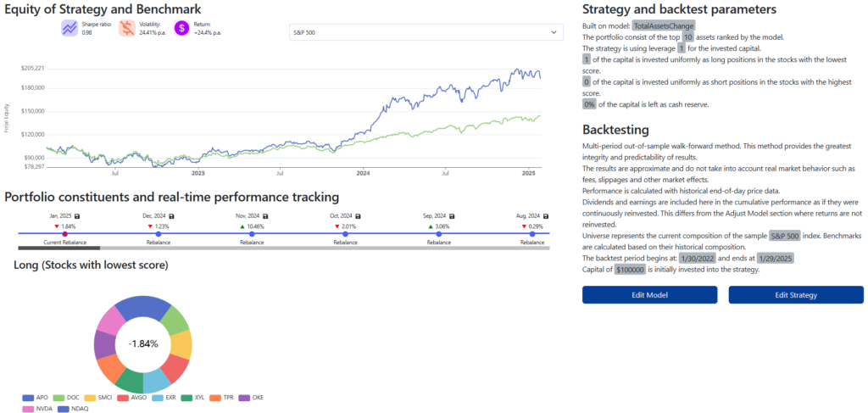Click the Return dollar icon
The image size is (868, 413).
pyautogui.click(x=181, y=29)
